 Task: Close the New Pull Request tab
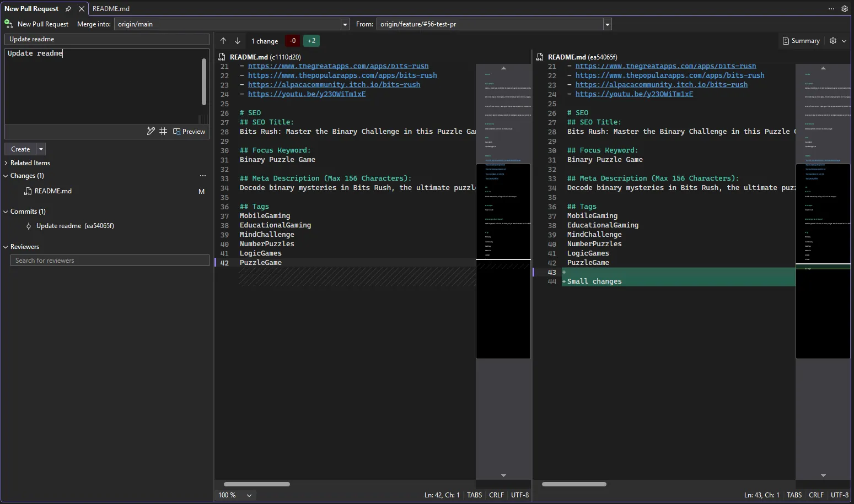[x=82, y=9]
